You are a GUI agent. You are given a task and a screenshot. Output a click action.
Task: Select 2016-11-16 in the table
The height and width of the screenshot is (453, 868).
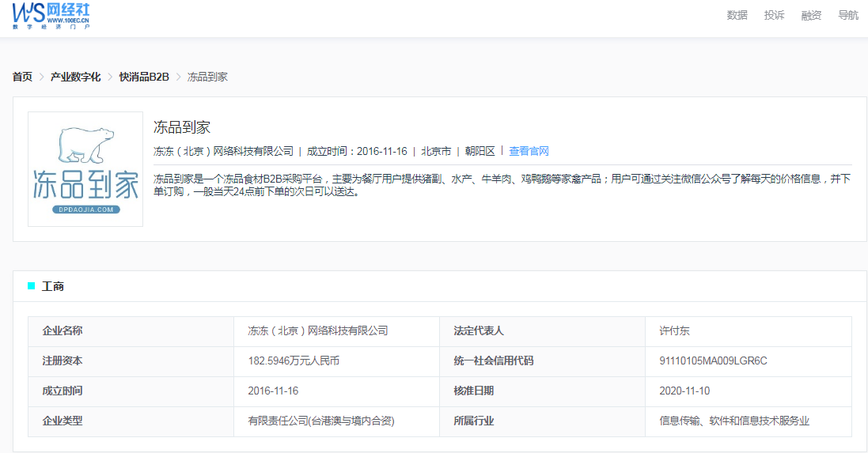coord(273,391)
